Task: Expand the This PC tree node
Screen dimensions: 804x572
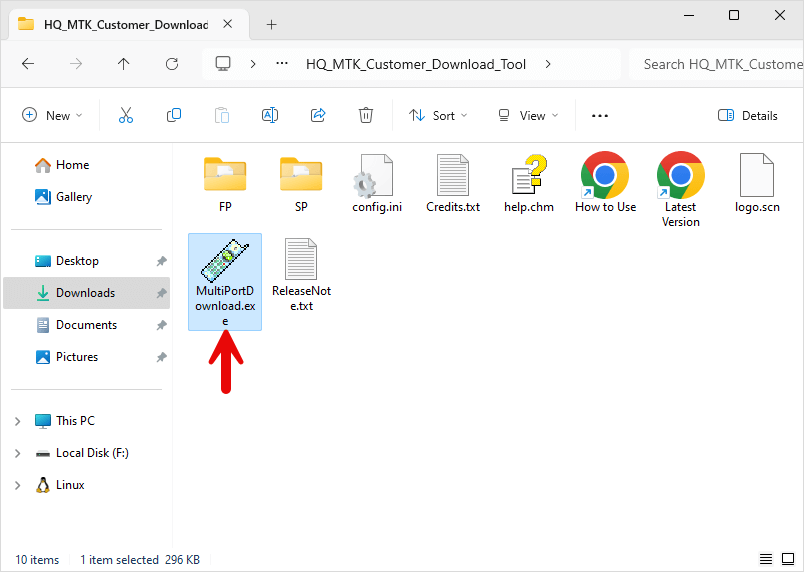Action: (x=17, y=421)
